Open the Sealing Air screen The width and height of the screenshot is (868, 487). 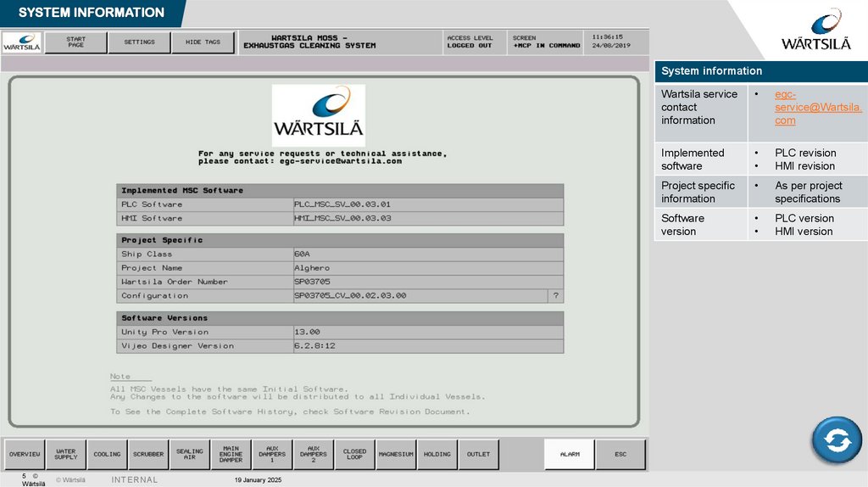[x=189, y=454]
